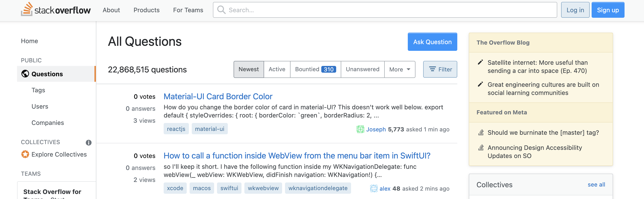Open Users in sidebar
Viewport: 644px width, 199px height.
(40, 106)
